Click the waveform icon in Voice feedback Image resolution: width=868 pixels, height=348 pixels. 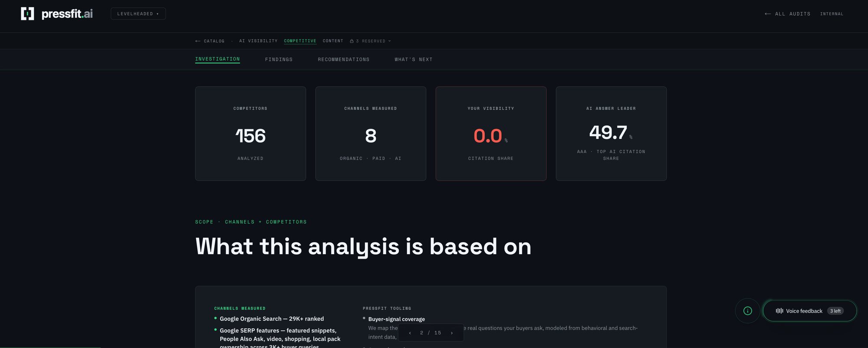tap(779, 311)
